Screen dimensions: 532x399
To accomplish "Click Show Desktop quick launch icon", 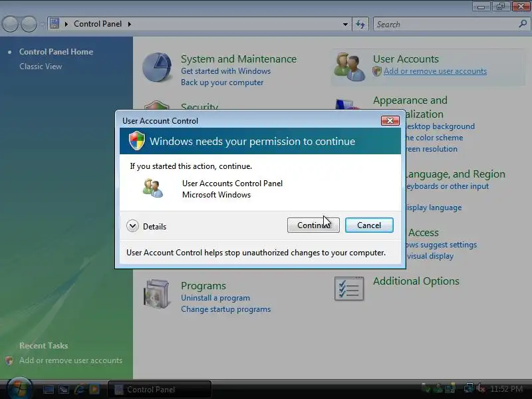I will [x=48, y=389].
